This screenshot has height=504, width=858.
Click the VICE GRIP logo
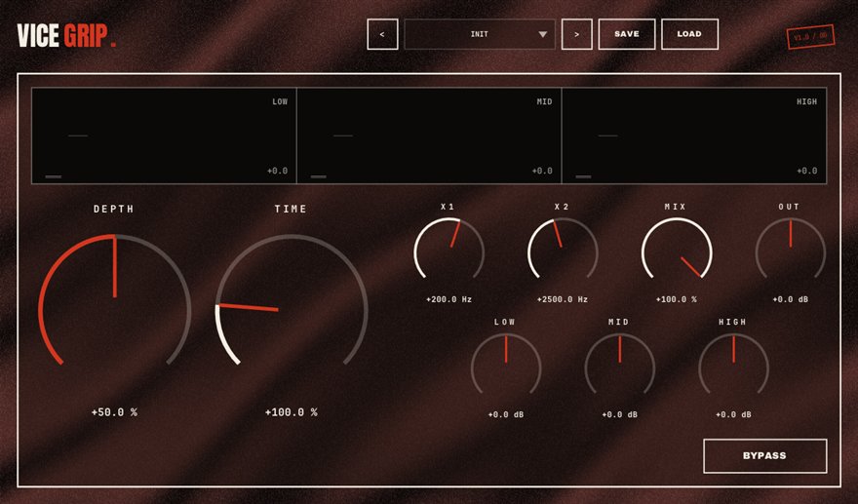(66, 36)
